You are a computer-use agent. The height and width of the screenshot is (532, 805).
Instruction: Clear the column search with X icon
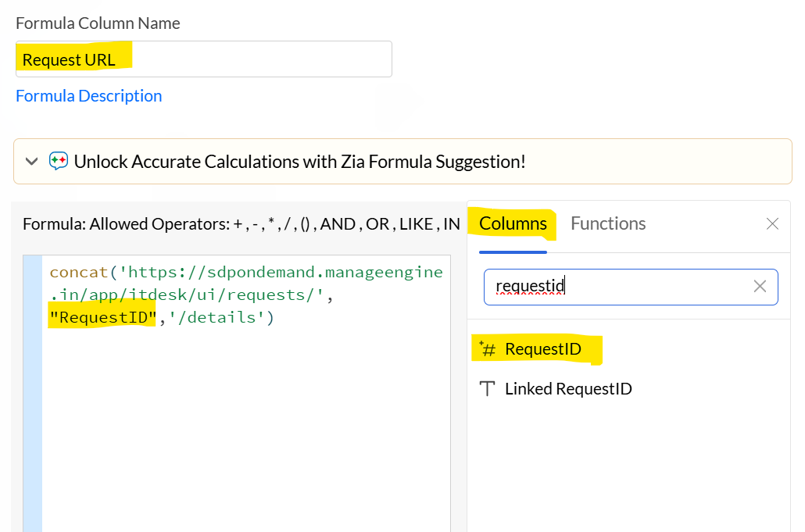[x=760, y=287]
